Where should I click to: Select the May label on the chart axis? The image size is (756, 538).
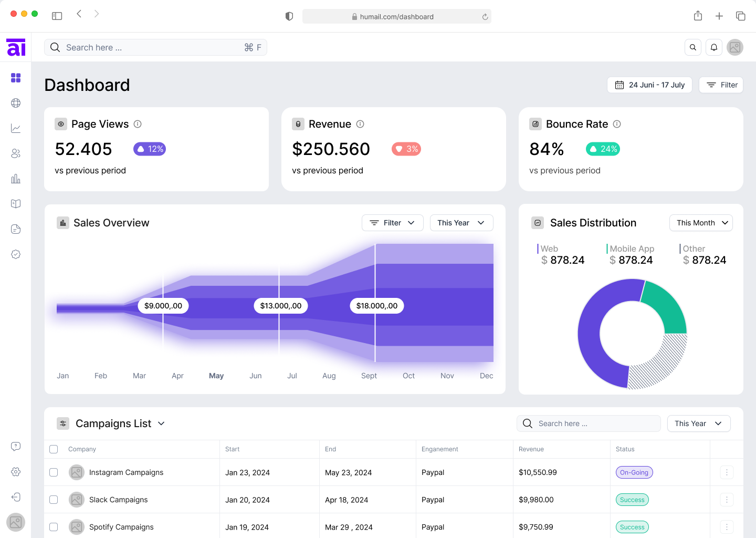[x=216, y=376]
